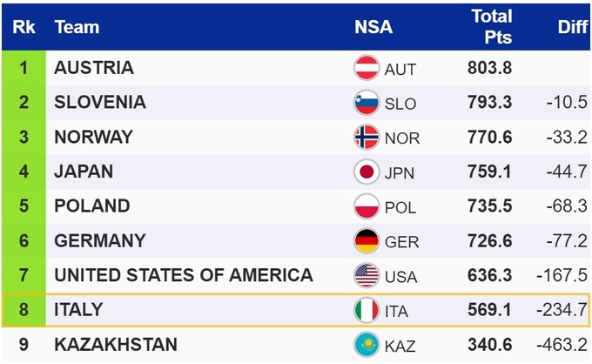Image resolution: width=592 pixels, height=364 pixels.
Task: Select the Germany flag icon
Action: click(367, 240)
